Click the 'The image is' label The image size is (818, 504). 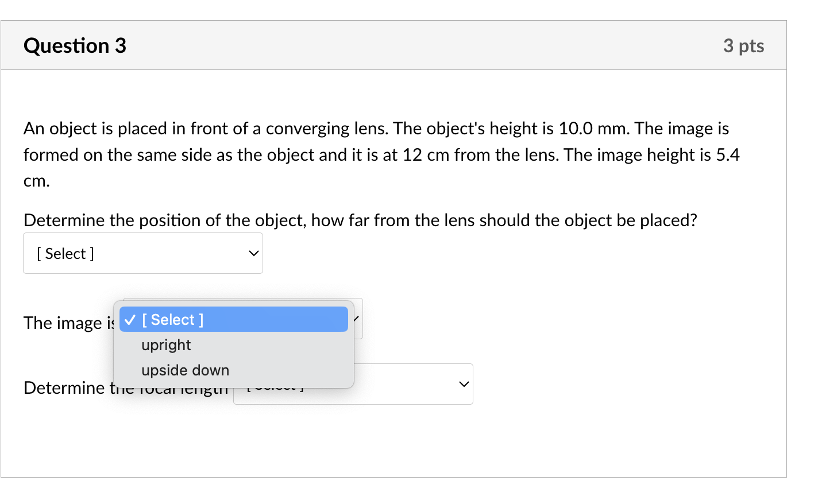(x=70, y=323)
